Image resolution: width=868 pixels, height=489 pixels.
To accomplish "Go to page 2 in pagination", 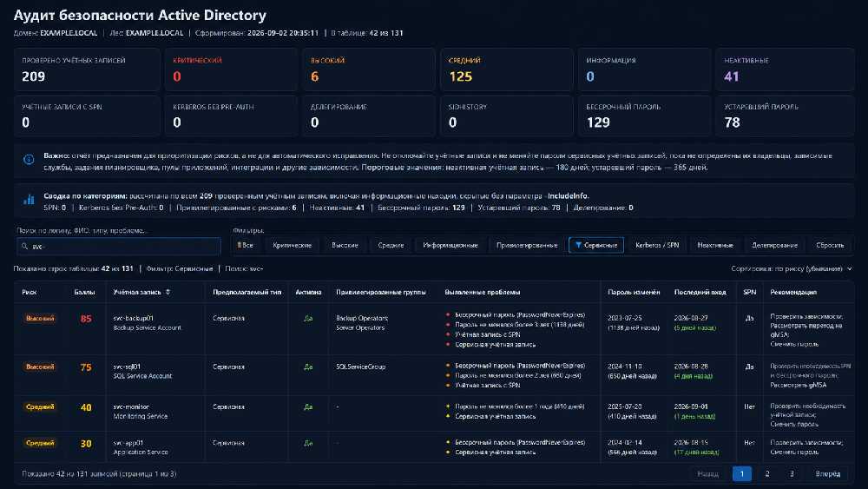I will tap(766, 473).
